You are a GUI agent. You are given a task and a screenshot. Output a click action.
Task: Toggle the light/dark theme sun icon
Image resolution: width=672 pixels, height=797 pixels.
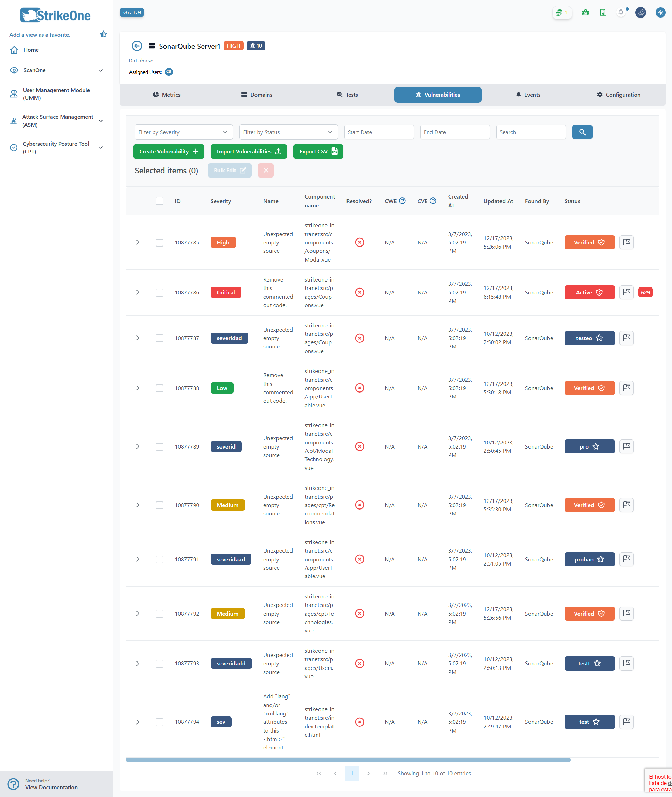660,12
